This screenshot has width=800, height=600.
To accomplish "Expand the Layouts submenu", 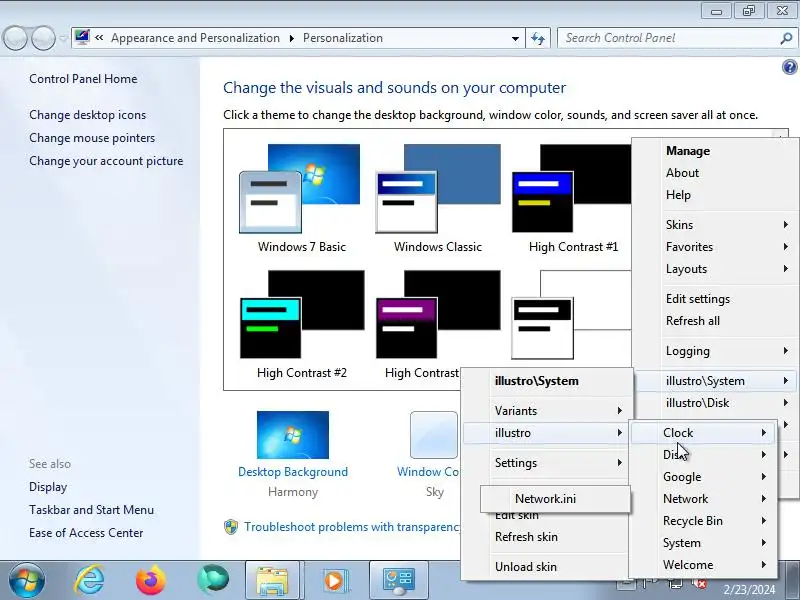I will coord(716,269).
